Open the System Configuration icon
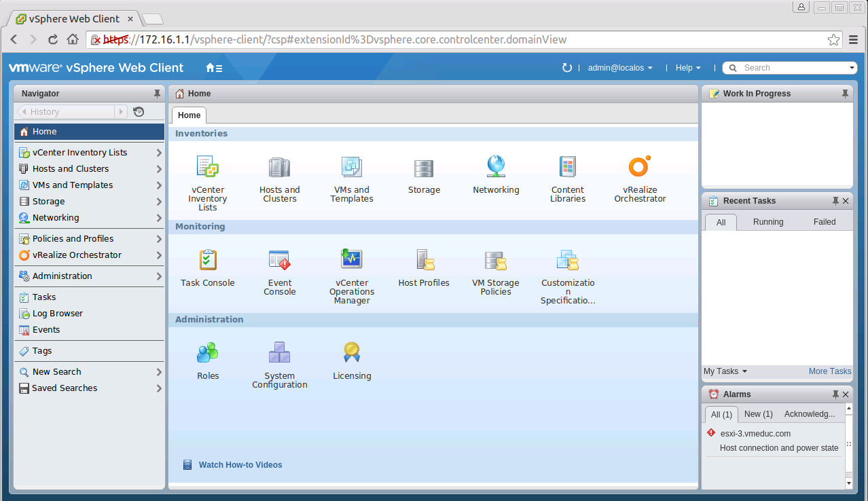 coord(279,352)
